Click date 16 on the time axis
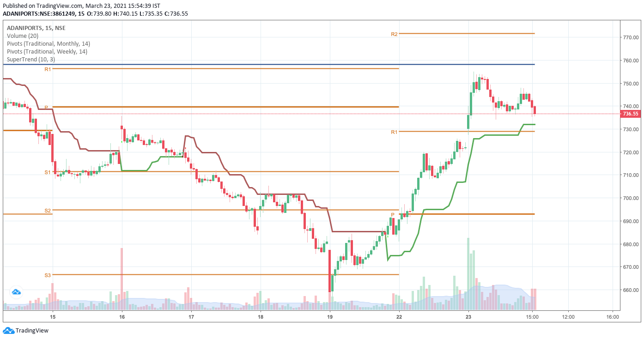644x339 pixels. click(122, 317)
